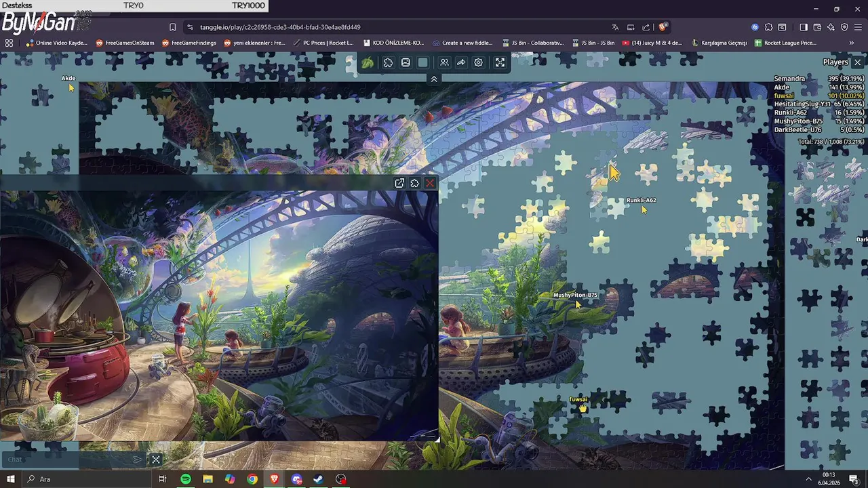Open the JS Bin - JS Bin bookmark

tap(593, 43)
